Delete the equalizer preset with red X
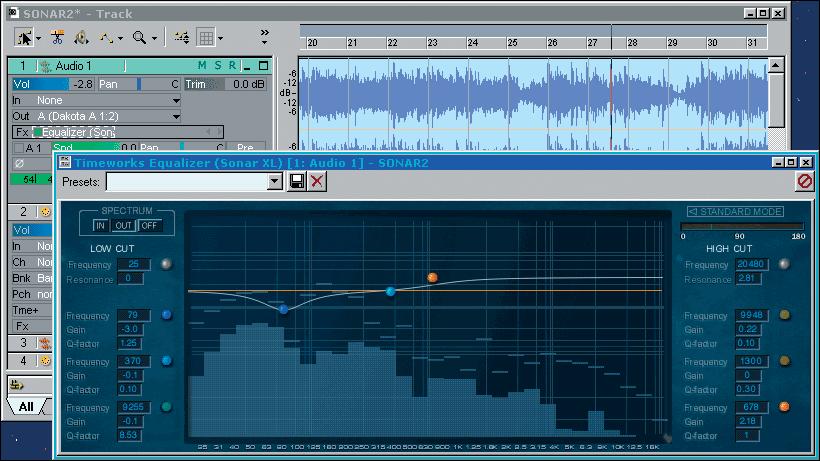This screenshot has height=461, width=820. pos(317,181)
